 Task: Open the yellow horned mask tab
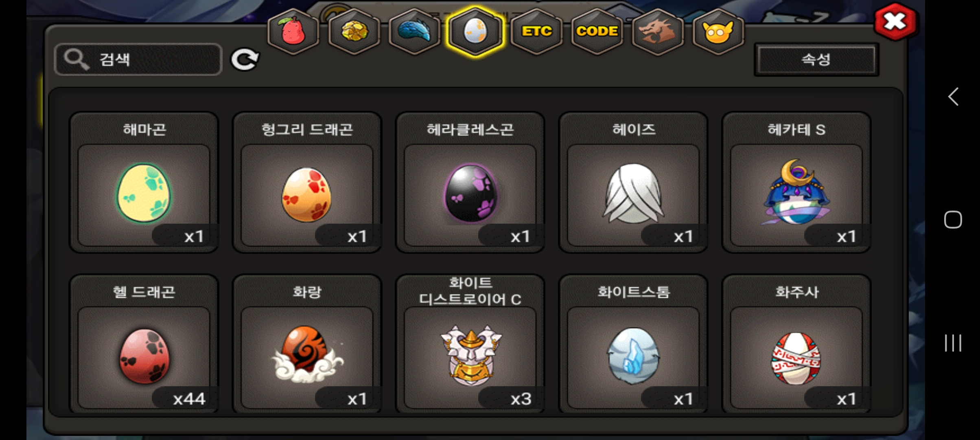(x=718, y=32)
